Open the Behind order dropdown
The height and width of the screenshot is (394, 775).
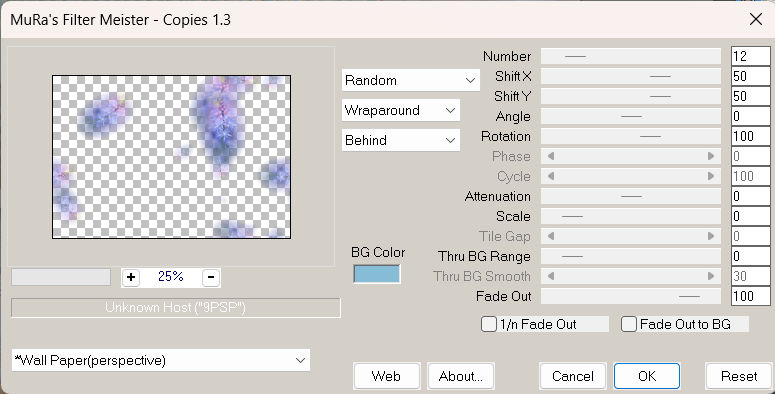pyautogui.click(x=401, y=140)
